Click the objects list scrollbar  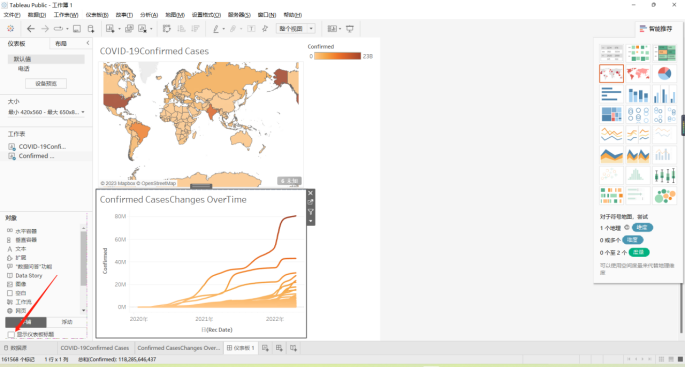click(84, 258)
